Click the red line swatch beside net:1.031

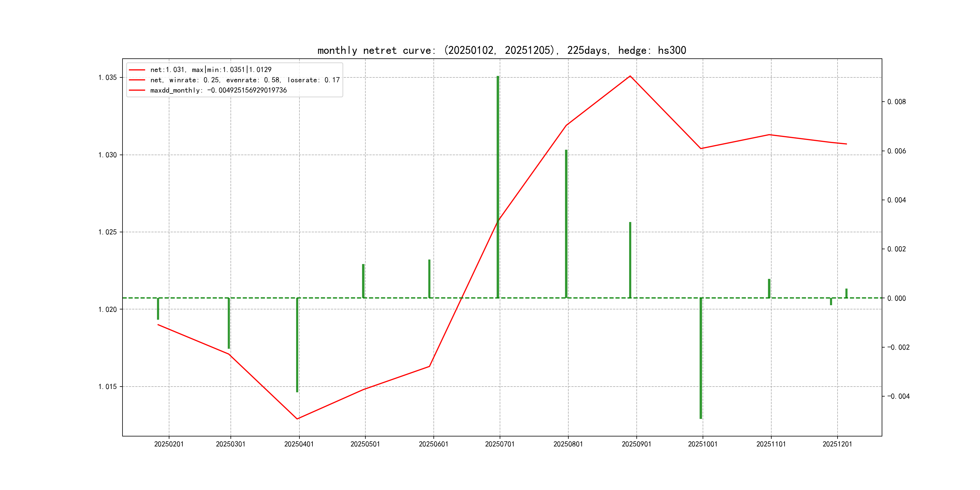click(137, 70)
